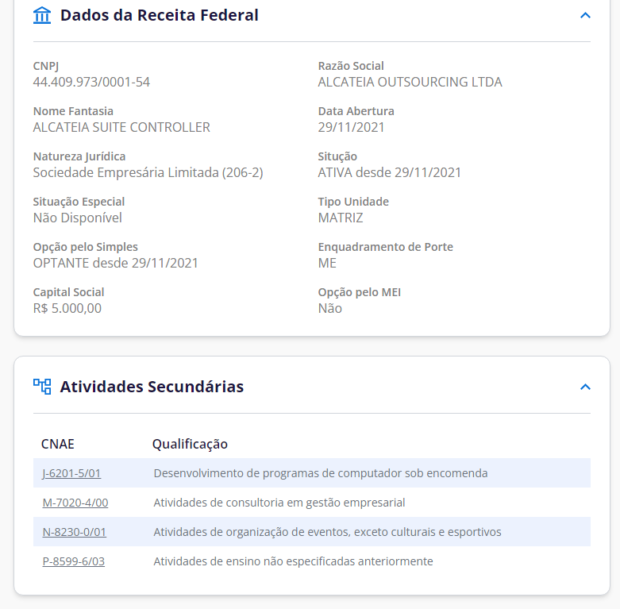
Task: Click the Data Abertura label
Action: 356,111
